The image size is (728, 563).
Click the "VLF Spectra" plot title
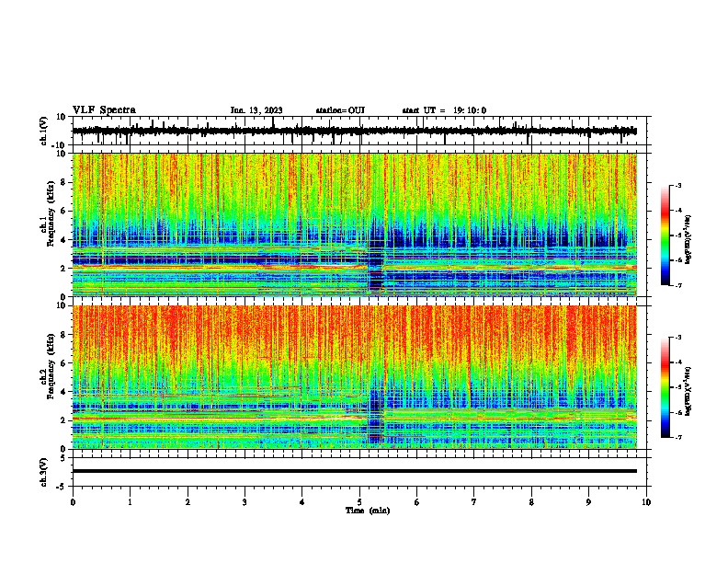click(104, 110)
